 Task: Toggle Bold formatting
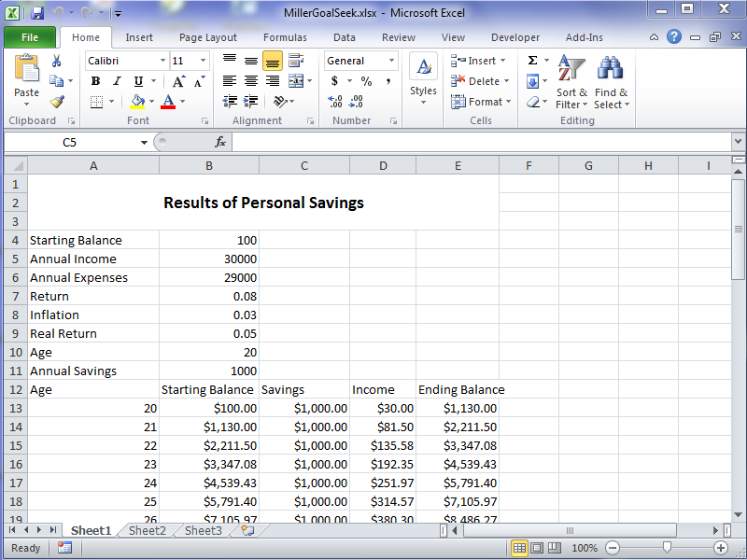point(95,81)
